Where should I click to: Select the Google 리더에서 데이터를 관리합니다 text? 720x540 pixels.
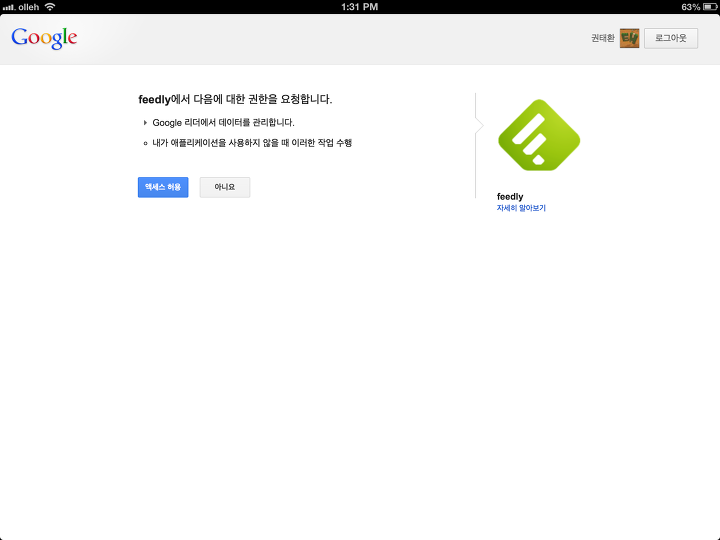(223, 123)
